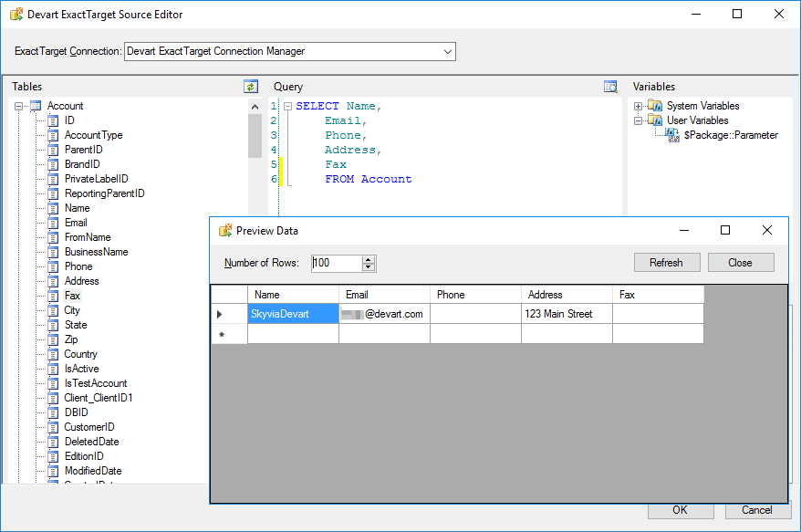Click the Email field icon under Account
This screenshot has height=532, width=801.
tap(52, 222)
